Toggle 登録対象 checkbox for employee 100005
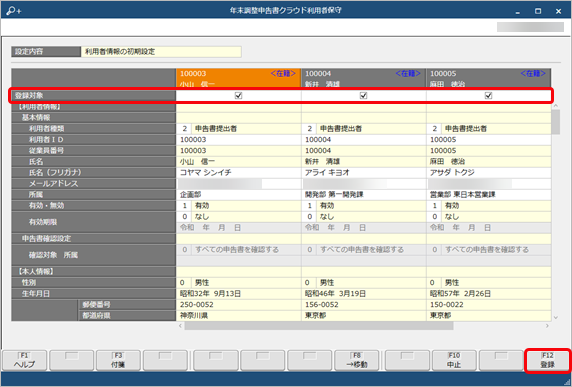 pos(488,96)
